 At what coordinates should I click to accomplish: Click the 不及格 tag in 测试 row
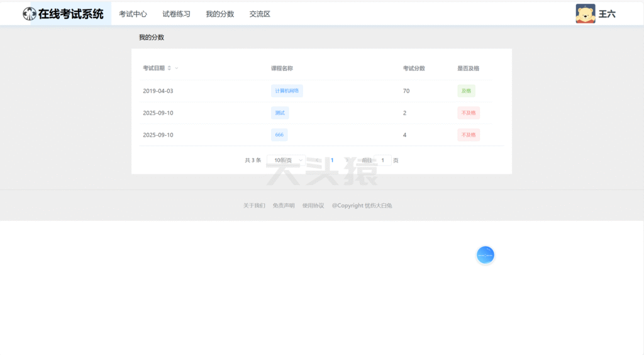[468, 113]
